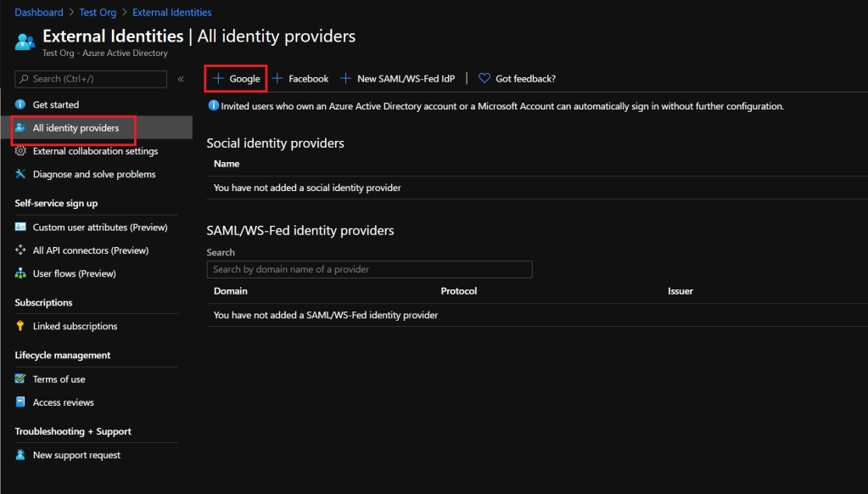The height and width of the screenshot is (494, 868).
Task: Click the Linked subscriptions key icon
Action: pyautogui.click(x=20, y=326)
